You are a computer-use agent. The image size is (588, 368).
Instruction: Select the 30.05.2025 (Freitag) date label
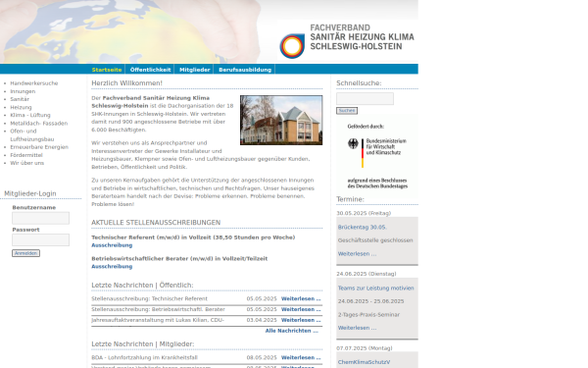click(364, 213)
